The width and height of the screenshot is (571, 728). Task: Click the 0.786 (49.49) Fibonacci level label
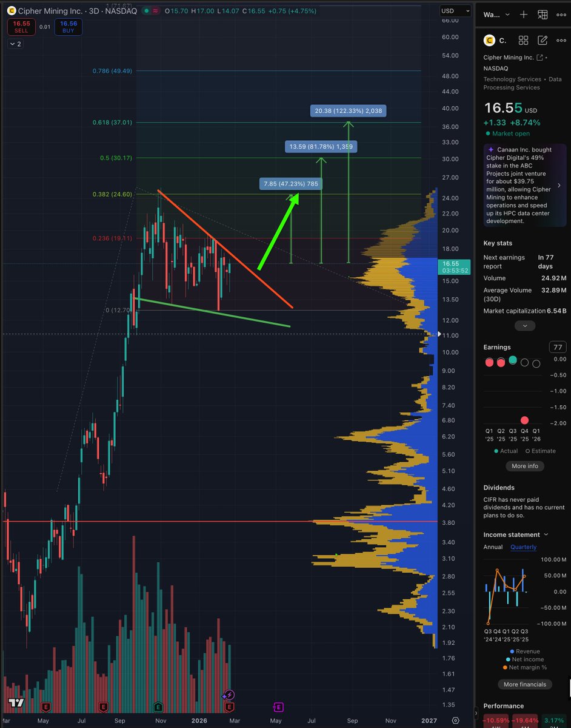point(112,70)
